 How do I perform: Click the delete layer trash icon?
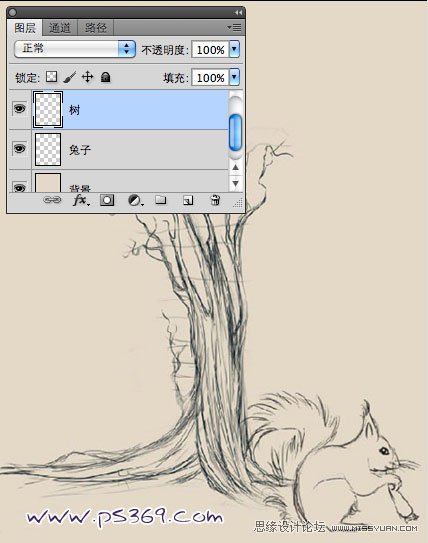[x=215, y=200]
